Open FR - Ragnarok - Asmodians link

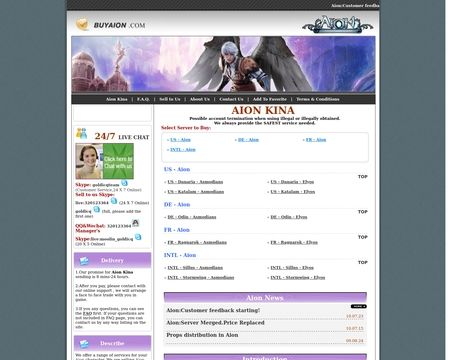pos(197,243)
